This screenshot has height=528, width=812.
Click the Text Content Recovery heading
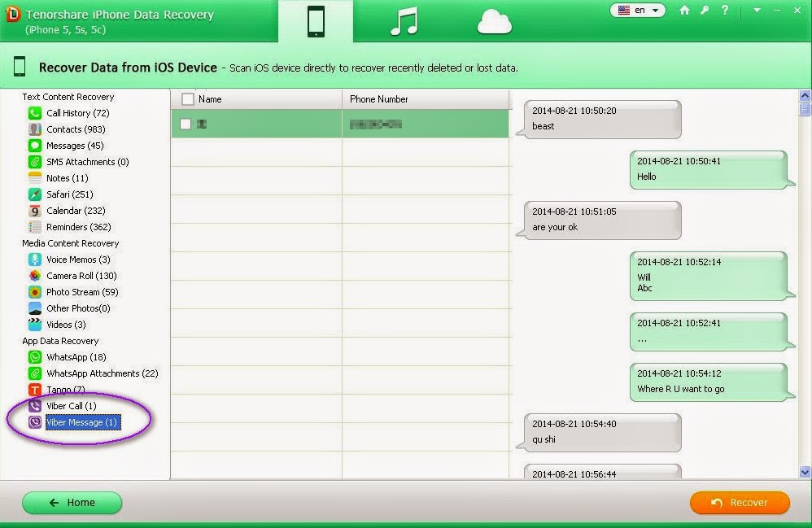pyautogui.click(x=68, y=97)
